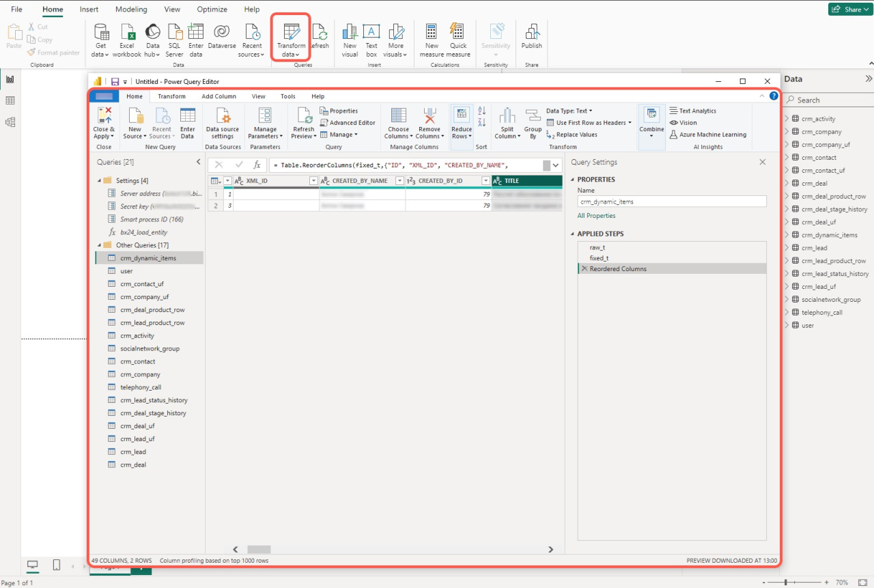This screenshot has height=588, width=874.
Task: Open the Model view in left sidebar
Action: click(x=10, y=122)
